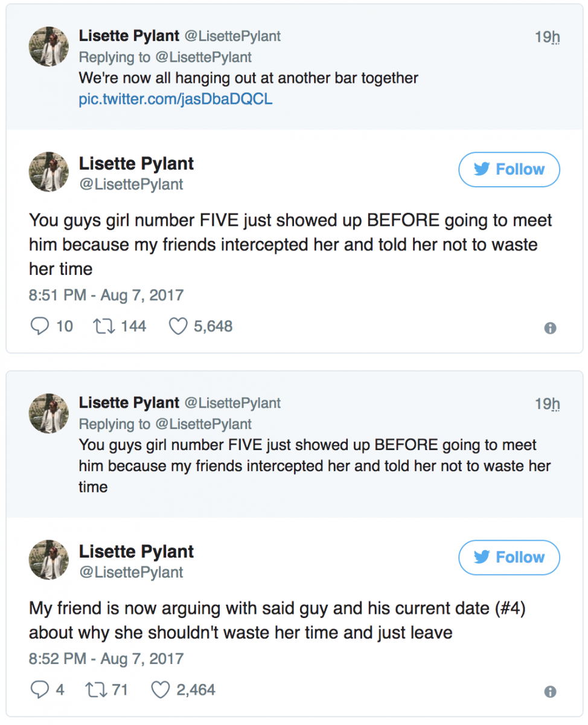Screen dimensions: 588x725
Task: Click the 19h timestamp on the top quoted tweet
Action: point(548,37)
